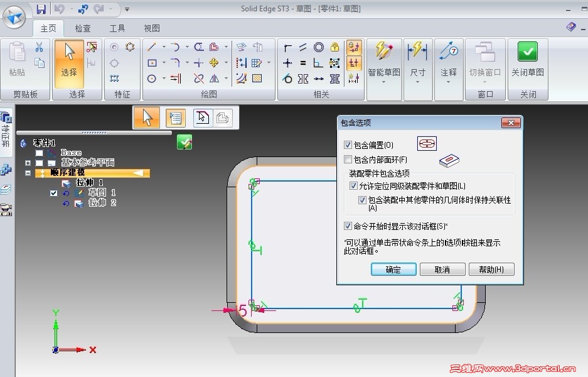The height and width of the screenshot is (377, 588).
Task: Open the 特征库 side panel tab
Action: pos(6,133)
